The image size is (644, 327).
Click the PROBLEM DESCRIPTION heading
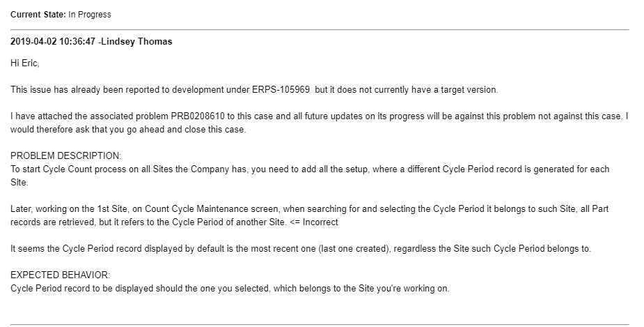click(65, 156)
